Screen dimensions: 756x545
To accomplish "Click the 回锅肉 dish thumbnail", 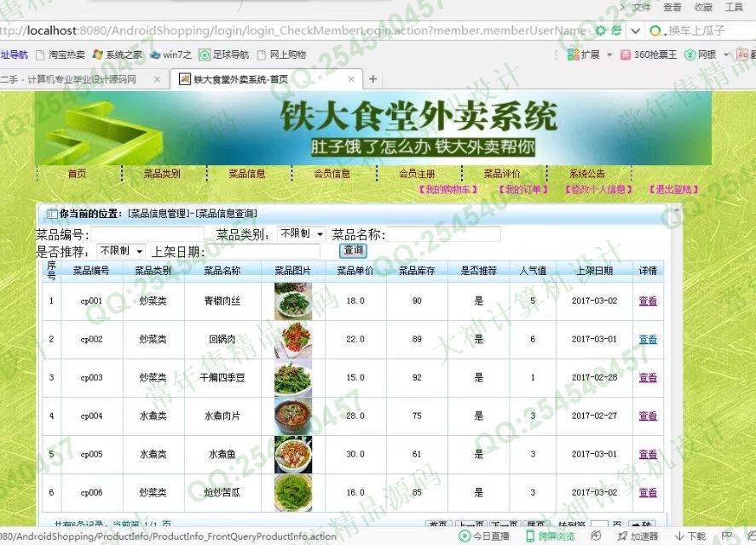I will tap(293, 339).
